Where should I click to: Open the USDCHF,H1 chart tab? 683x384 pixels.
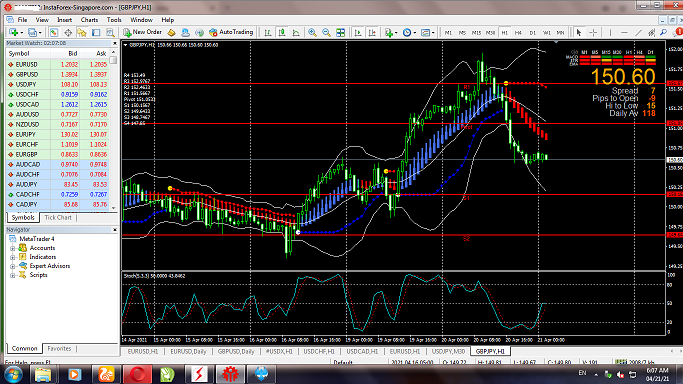(319, 351)
